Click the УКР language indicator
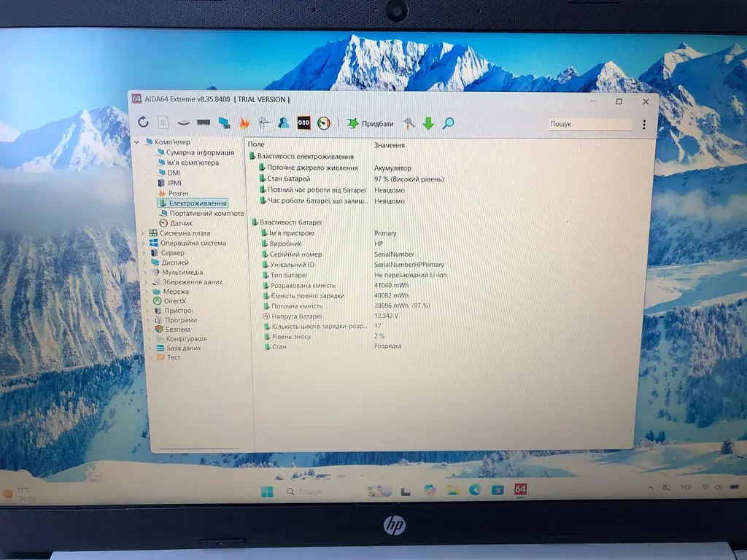This screenshot has height=560, width=747. (686, 487)
